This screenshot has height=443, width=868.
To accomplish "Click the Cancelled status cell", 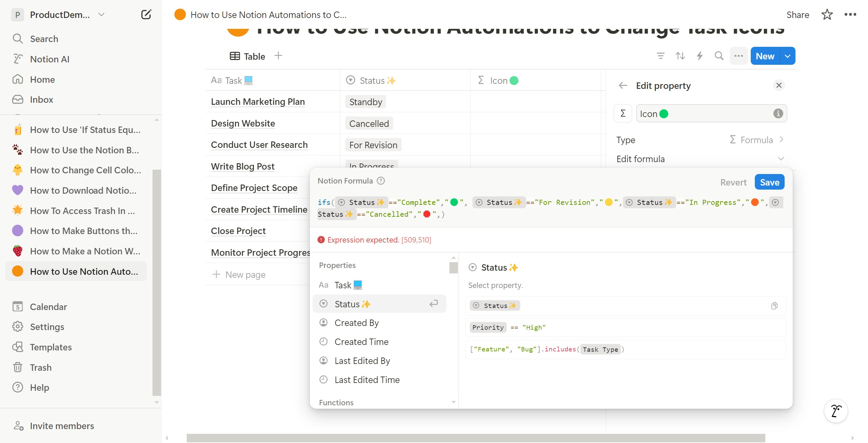I will 405,123.
